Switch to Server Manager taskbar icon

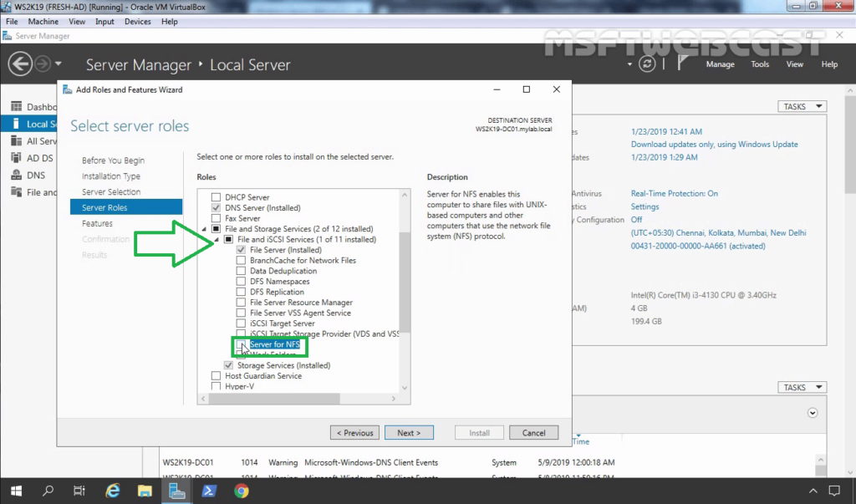point(177,491)
